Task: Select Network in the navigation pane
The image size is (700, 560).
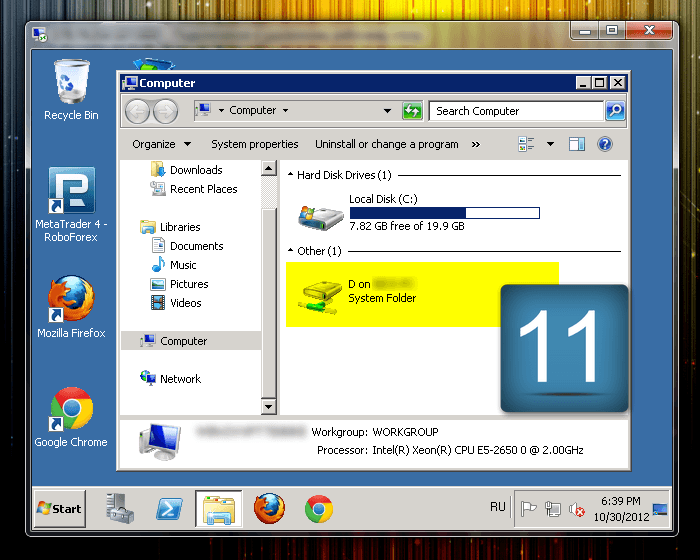Action: pos(180,379)
